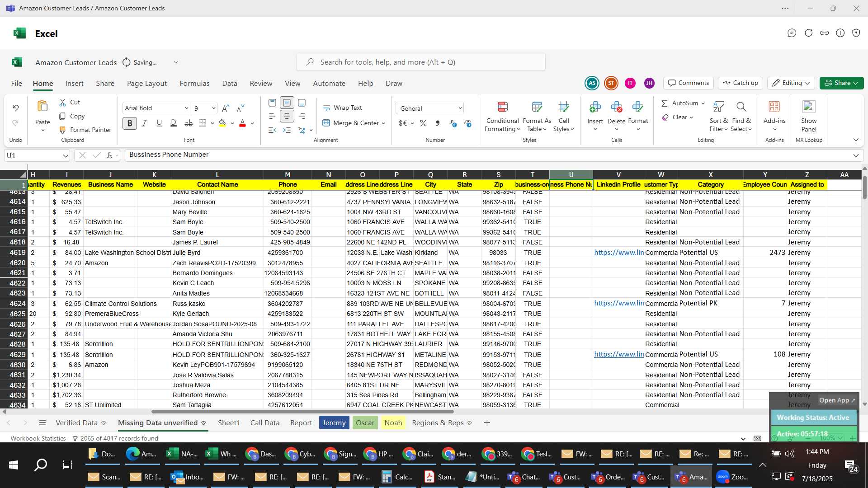Open LinkedIn link in row 4619

point(618,253)
